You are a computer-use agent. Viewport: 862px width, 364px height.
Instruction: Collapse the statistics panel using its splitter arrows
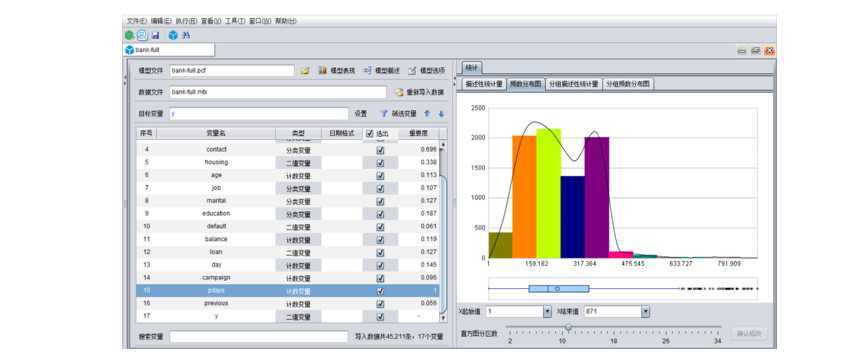pyautogui.click(x=454, y=82)
